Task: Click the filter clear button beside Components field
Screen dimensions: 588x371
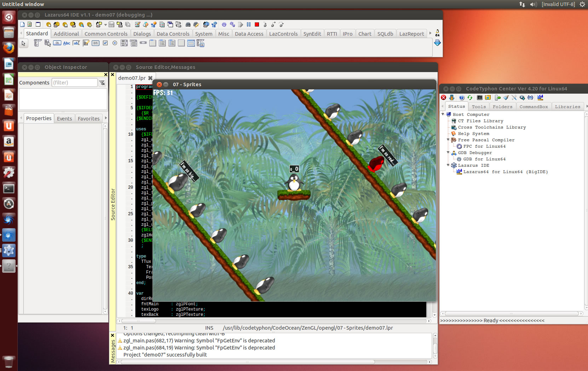Action: [102, 83]
